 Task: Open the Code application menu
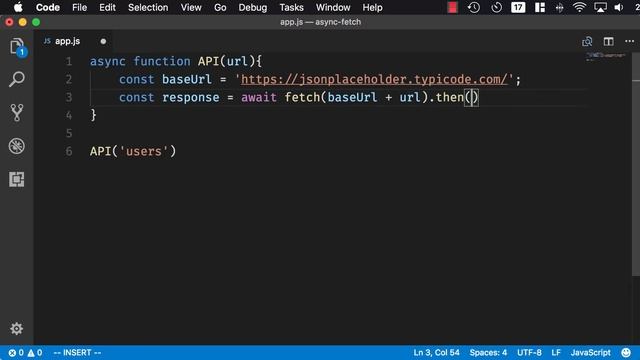click(48, 7)
